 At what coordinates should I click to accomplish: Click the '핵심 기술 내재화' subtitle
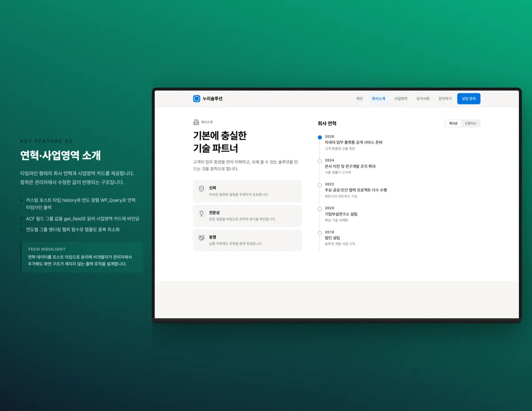(336, 220)
